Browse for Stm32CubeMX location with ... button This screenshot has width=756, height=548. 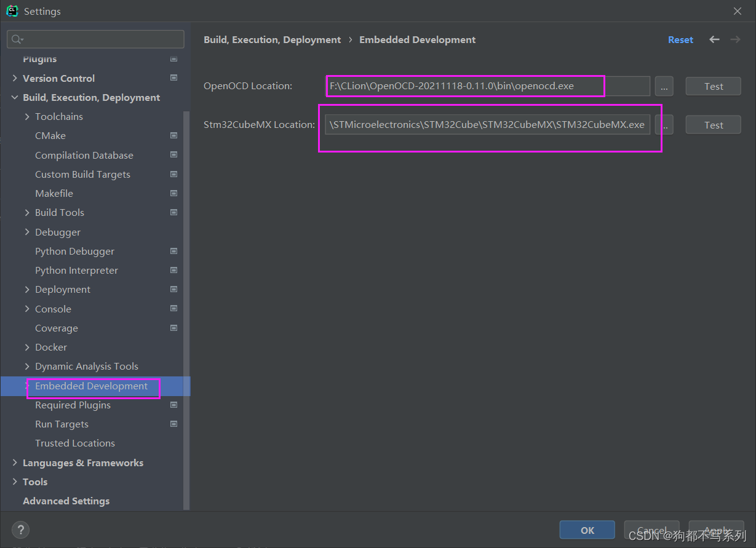coord(664,125)
